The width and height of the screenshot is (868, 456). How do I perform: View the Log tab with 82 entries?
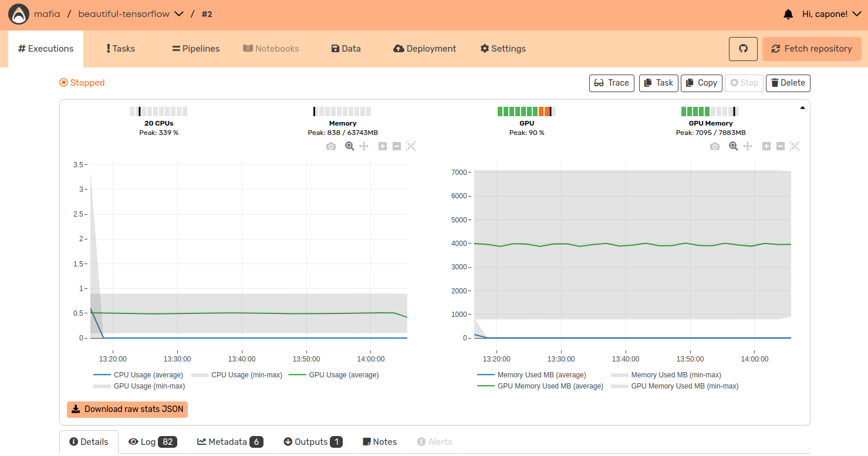pos(153,442)
